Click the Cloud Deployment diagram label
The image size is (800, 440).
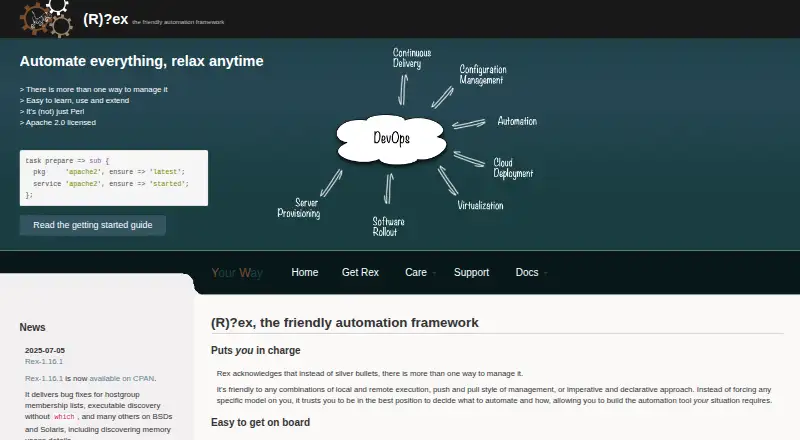[513, 168]
